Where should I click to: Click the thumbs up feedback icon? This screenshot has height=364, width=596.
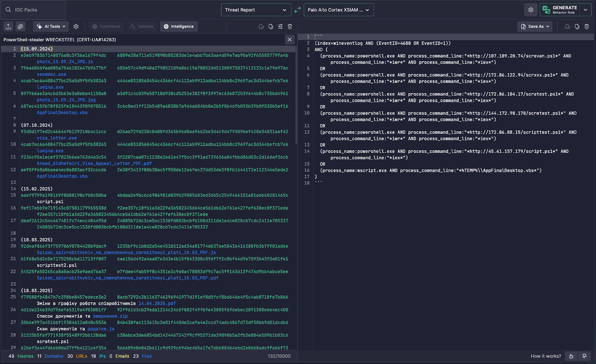(x=571, y=356)
